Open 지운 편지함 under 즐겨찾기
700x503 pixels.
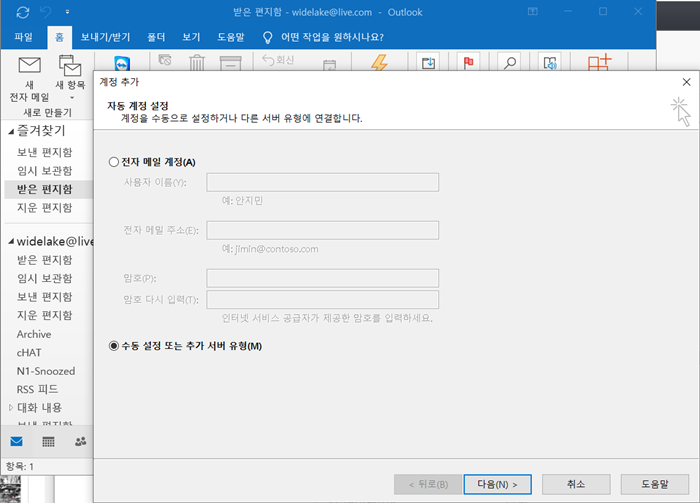pos(45,208)
